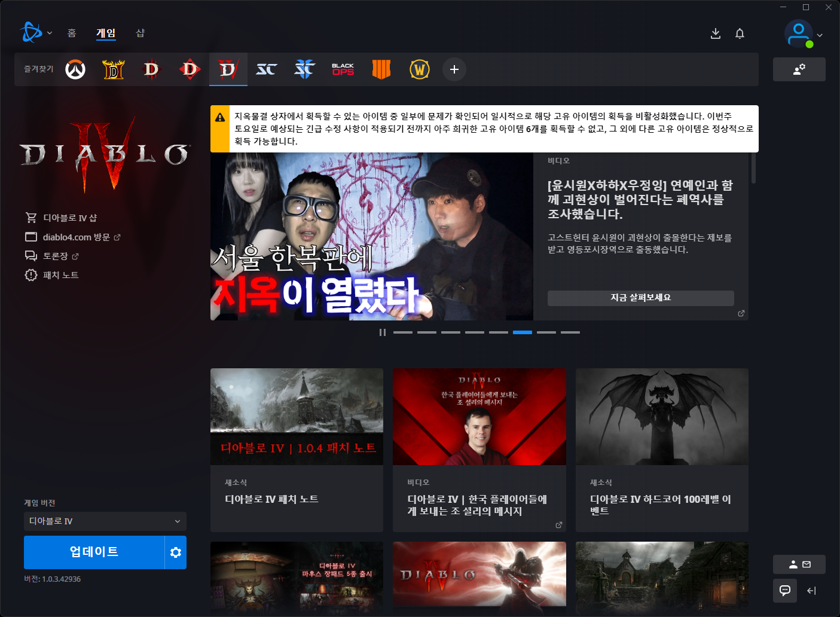Select the Diablo IV favorites icon
840x617 pixels.
coord(228,69)
